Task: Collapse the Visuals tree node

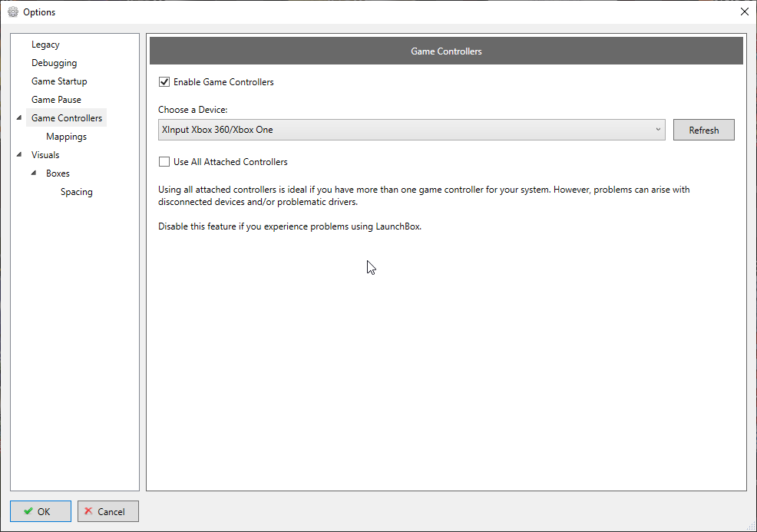Action: click(19, 154)
